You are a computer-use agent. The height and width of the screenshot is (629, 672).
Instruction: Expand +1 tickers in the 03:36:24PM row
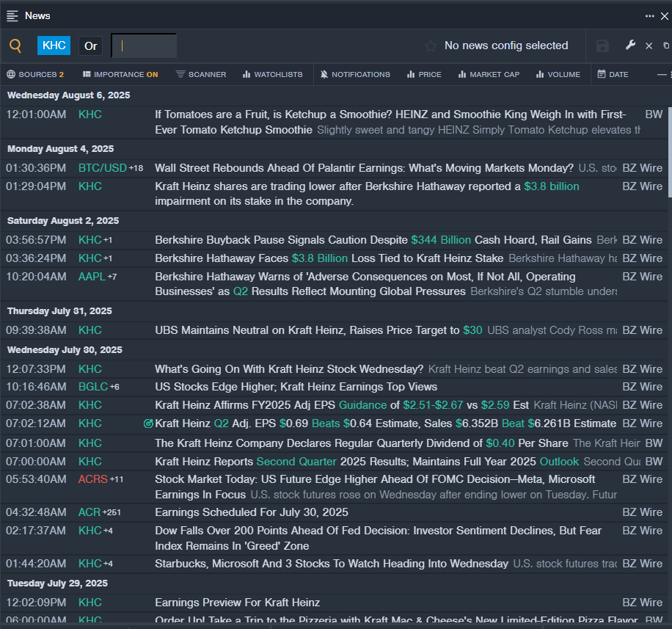tap(108, 258)
